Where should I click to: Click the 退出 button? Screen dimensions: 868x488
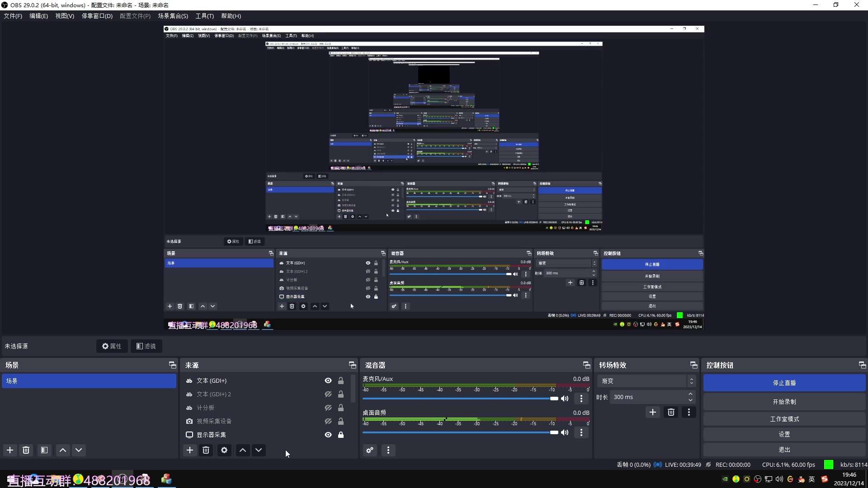pos(784,450)
